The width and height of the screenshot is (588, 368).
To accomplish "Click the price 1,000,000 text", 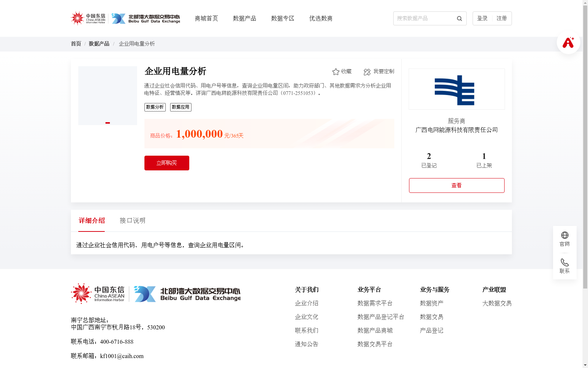I will point(200,134).
